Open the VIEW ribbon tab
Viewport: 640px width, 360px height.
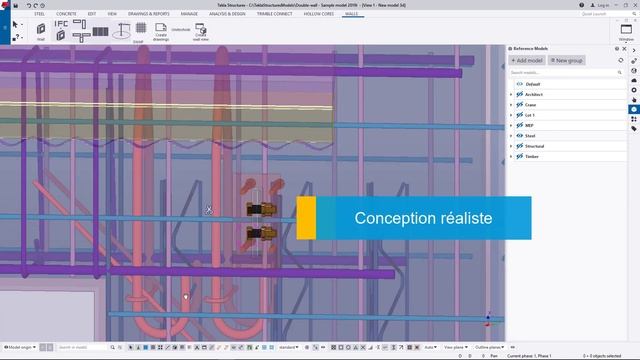(112, 14)
